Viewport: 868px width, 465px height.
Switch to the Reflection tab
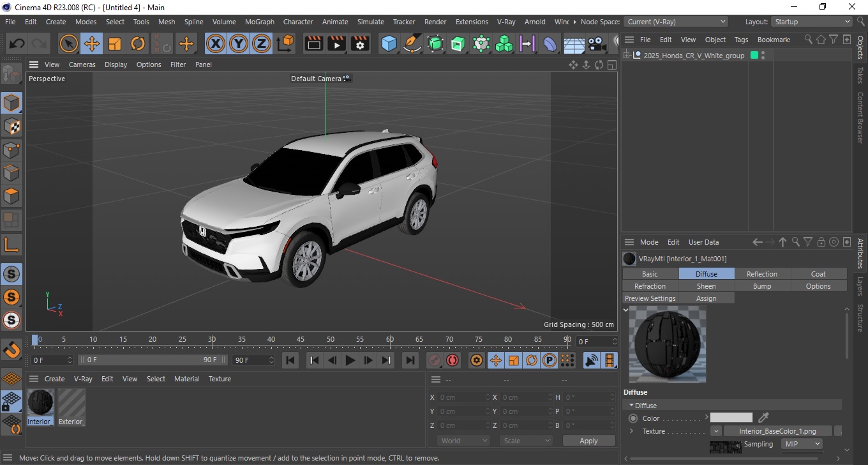click(762, 274)
